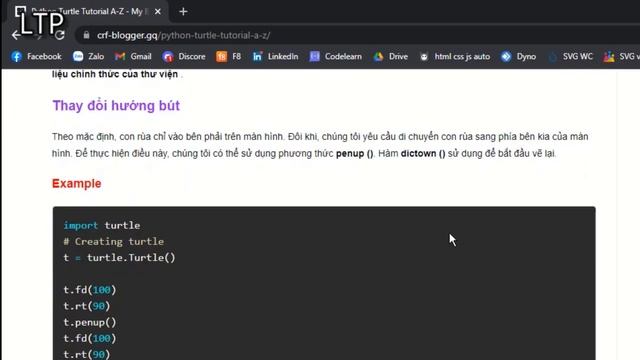Open the Facebook bookmark
This screenshot has height=360, width=640.
tap(36, 56)
